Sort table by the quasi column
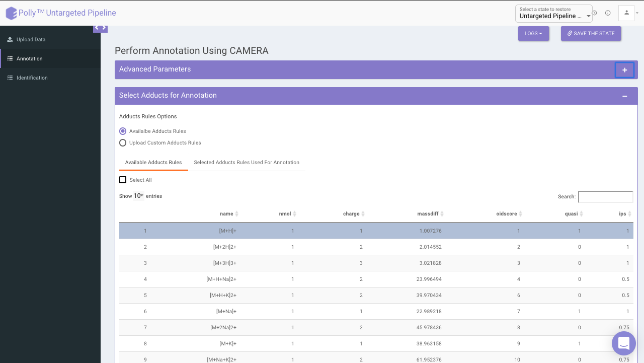The image size is (644, 363). pyautogui.click(x=574, y=214)
